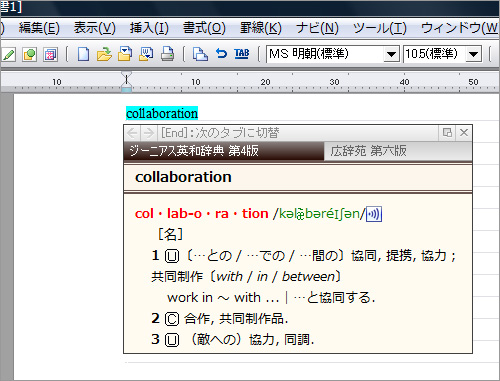Click the 共同制作 (with / in / between) line
The image size is (500, 381).
[246, 277]
